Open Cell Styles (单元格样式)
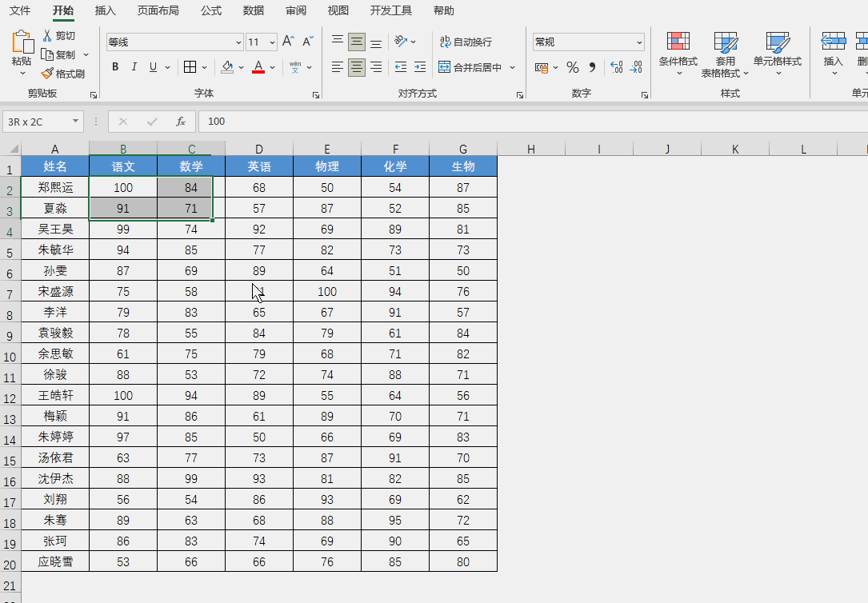 point(778,53)
